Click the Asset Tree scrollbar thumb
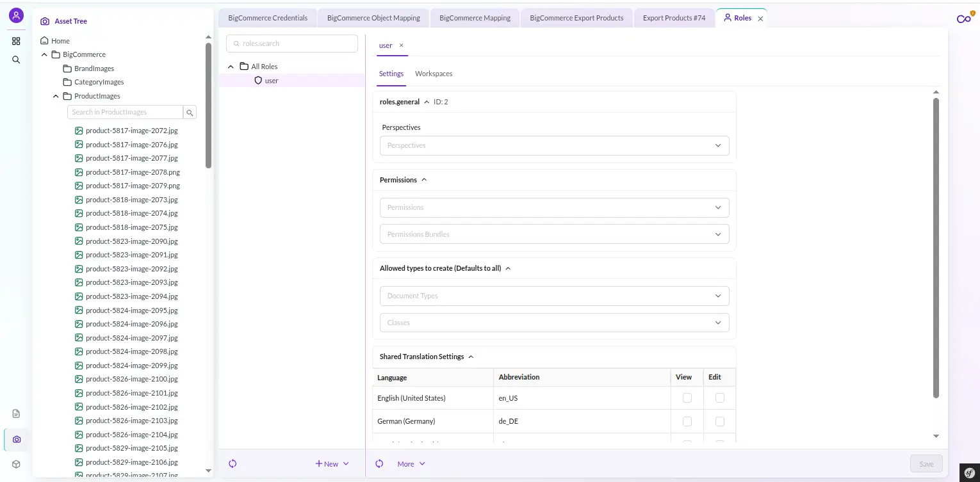The height and width of the screenshot is (482, 980). [x=208, y=106]
